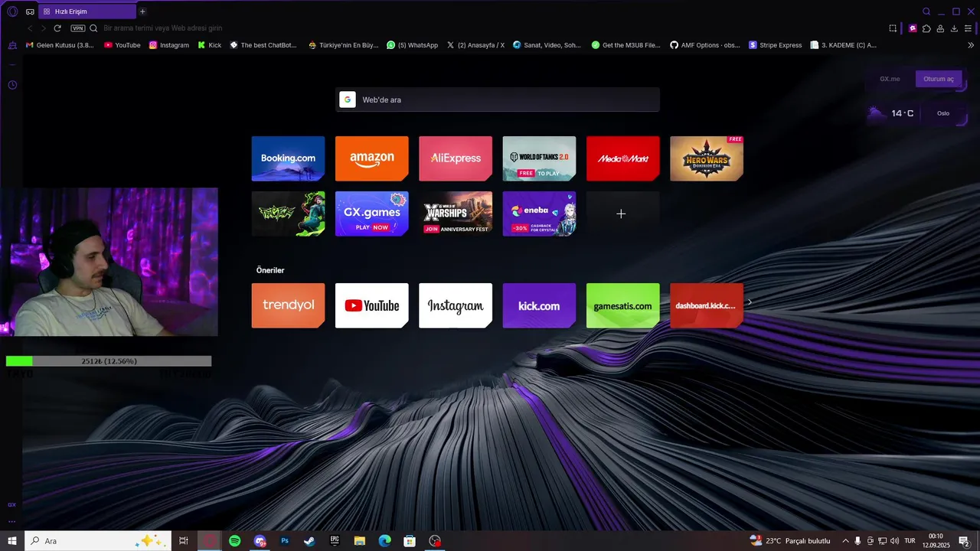Click the GX.me button
Screen dimensions: 980x551
click(x=890, y=79)
